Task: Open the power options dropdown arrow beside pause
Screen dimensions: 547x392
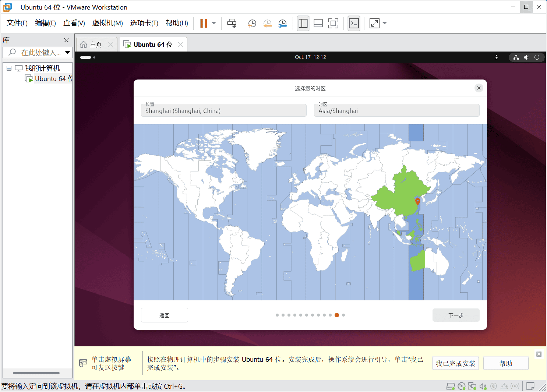Action: point(214,23)
